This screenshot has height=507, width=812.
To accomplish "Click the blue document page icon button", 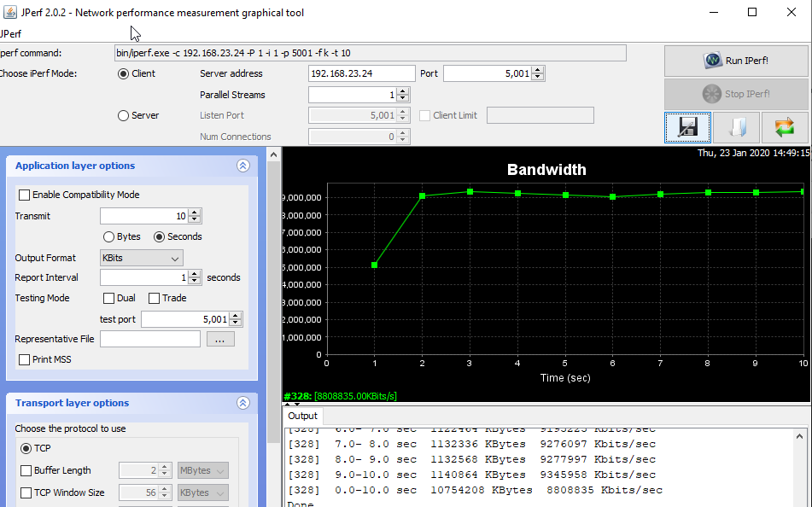I will [736, 127].
